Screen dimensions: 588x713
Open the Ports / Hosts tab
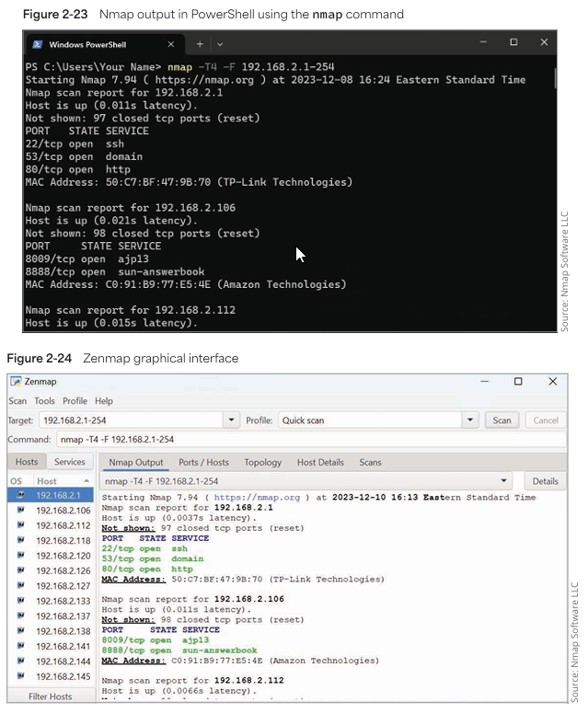point(203,463)
